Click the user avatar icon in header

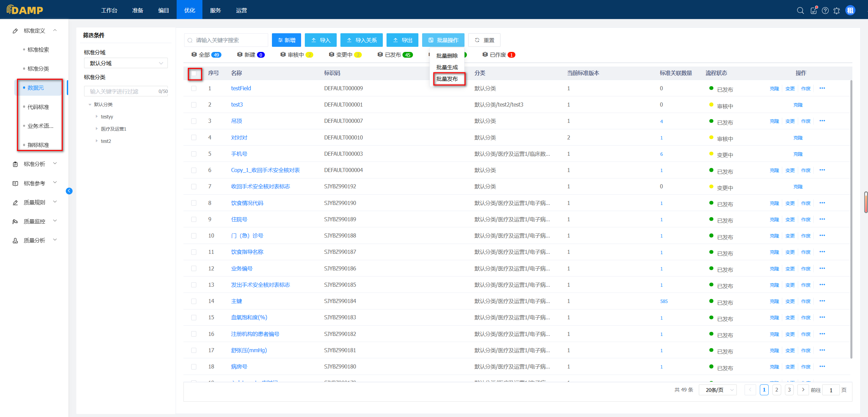pyautogui.click(x=850, y=11)
